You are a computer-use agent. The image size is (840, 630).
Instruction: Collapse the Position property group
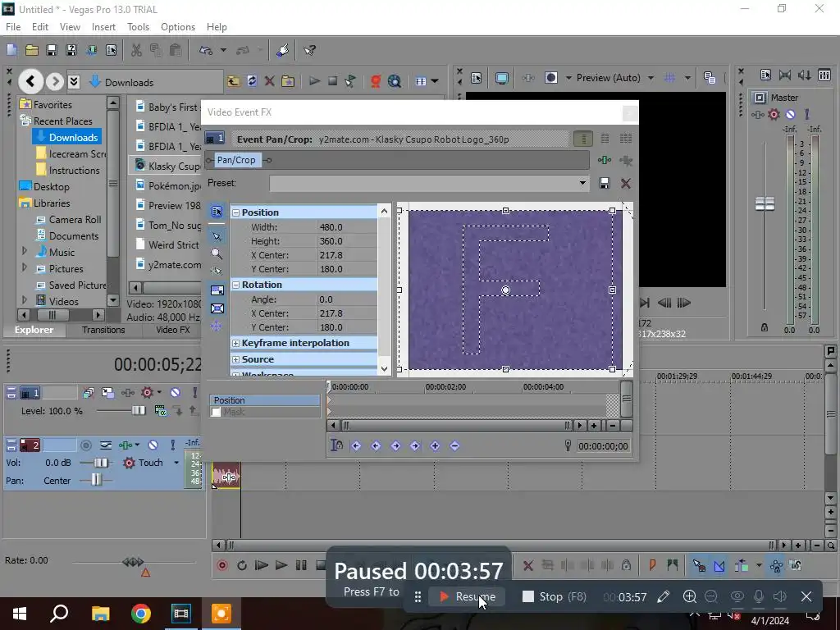pos(235,212)
